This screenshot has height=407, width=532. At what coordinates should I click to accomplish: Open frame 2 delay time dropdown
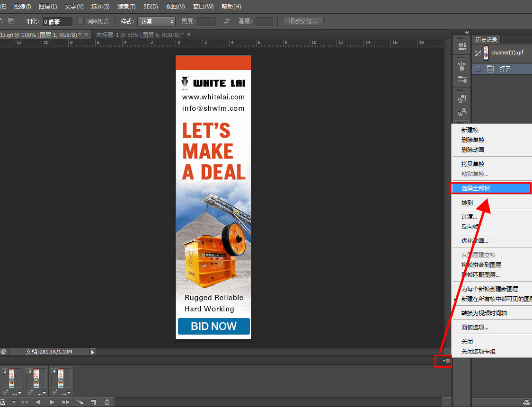pos(18,393)
